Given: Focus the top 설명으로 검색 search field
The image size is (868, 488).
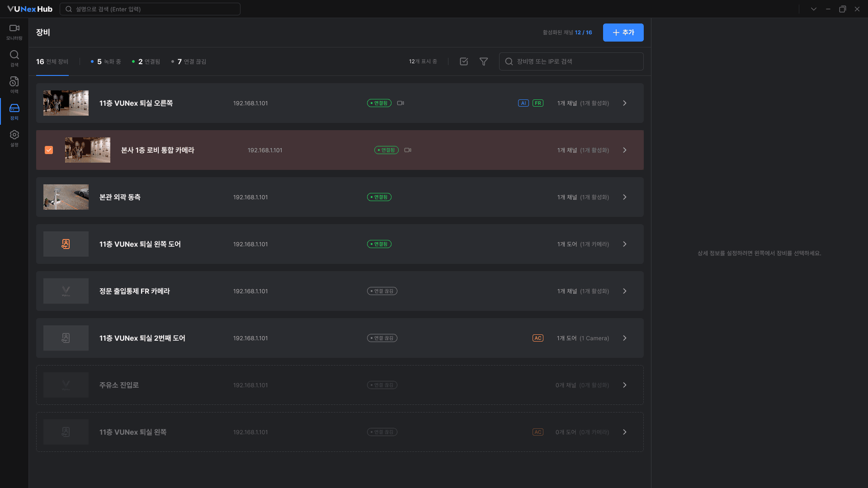Looking at the screenshot, I should (x=150, y=9).
